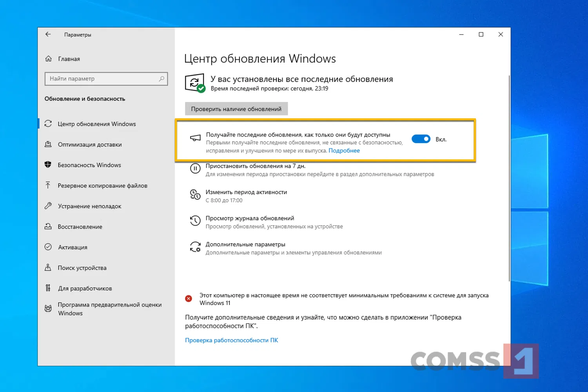Click the checkmark circle icon for Активация
The image size is (588, 392).
pos(48,247)
